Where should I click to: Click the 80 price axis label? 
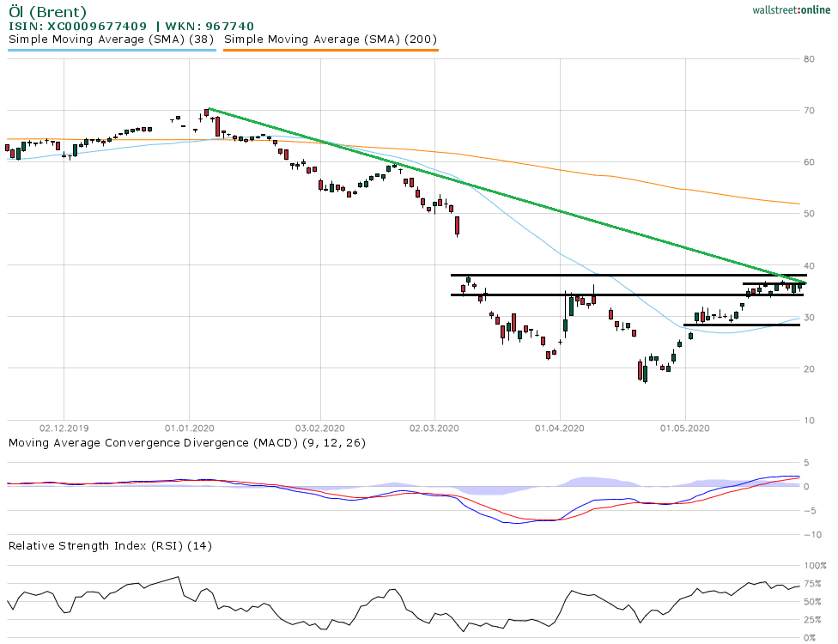(809, 59)
